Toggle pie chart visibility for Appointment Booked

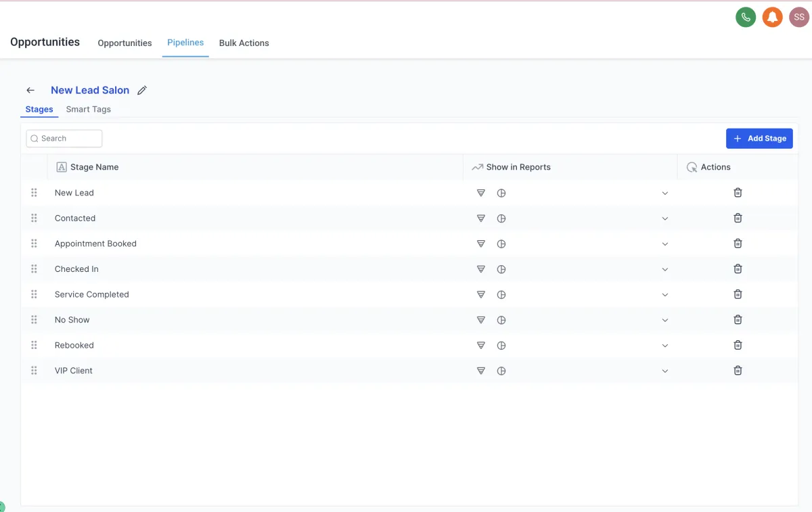coord(501,243)
